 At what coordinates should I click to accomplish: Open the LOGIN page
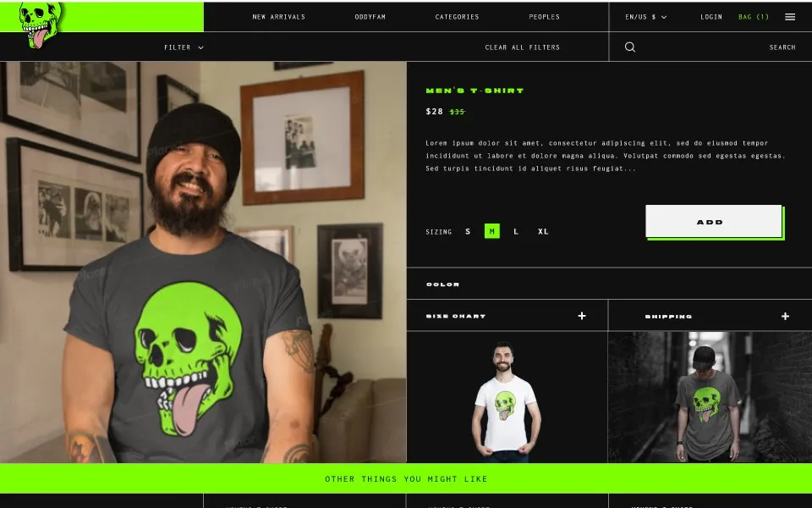coord(710,16)
